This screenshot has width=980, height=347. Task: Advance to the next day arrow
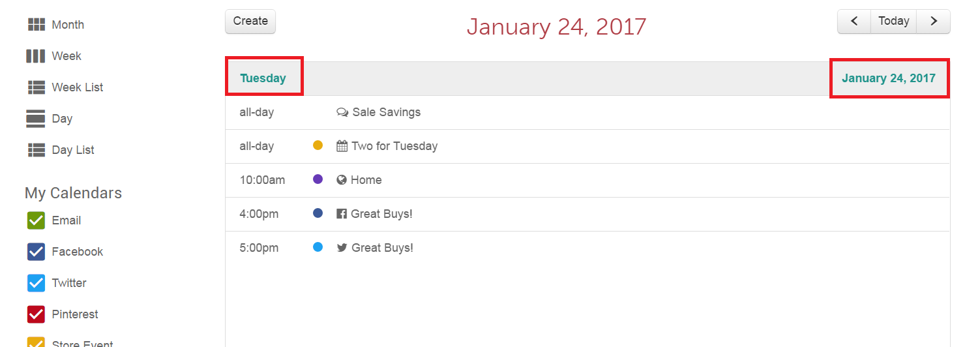coord(934,22)
